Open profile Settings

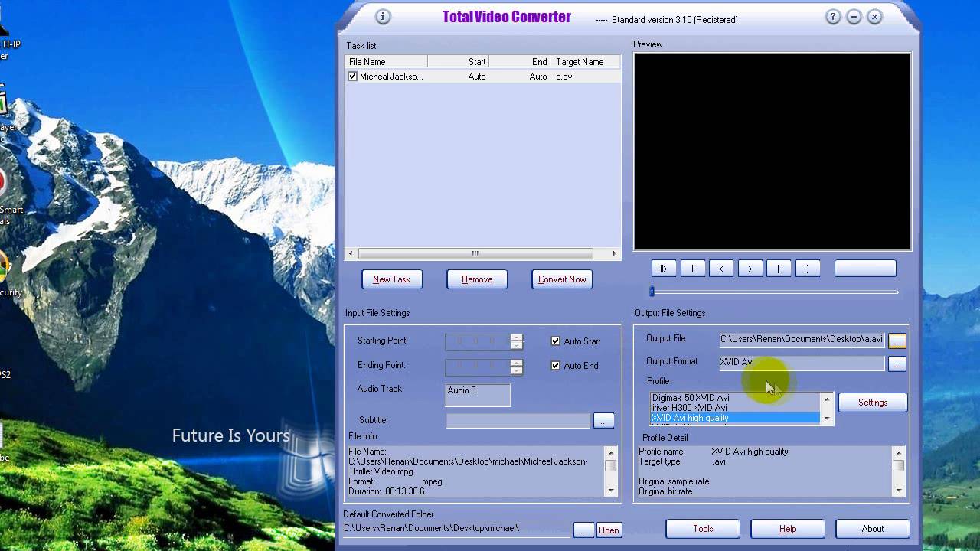point(873,403)
